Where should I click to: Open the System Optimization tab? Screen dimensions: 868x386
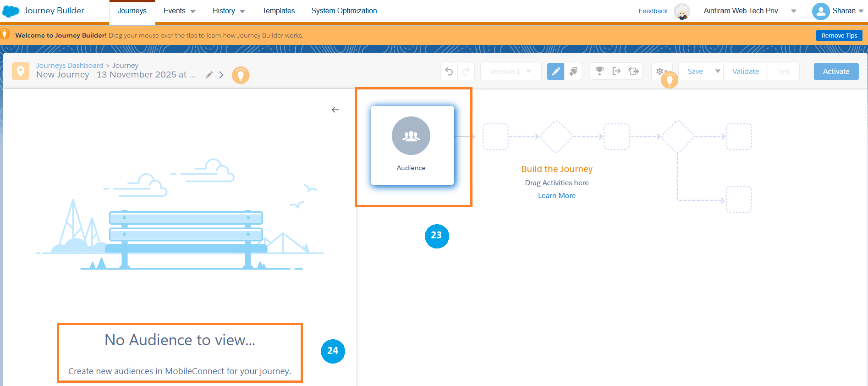pyautogui.click(x=344, y=11)
